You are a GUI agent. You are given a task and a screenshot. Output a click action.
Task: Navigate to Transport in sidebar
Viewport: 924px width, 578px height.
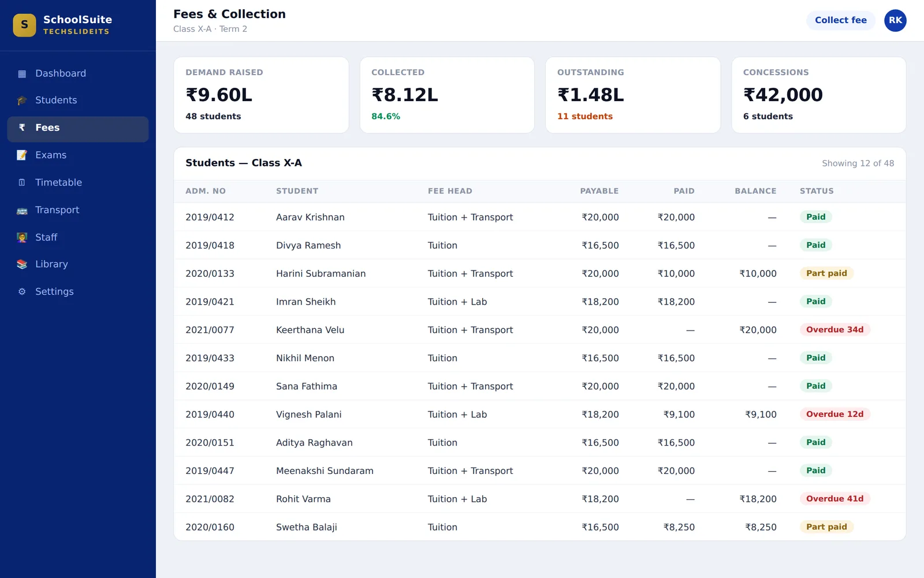point(77,210)
